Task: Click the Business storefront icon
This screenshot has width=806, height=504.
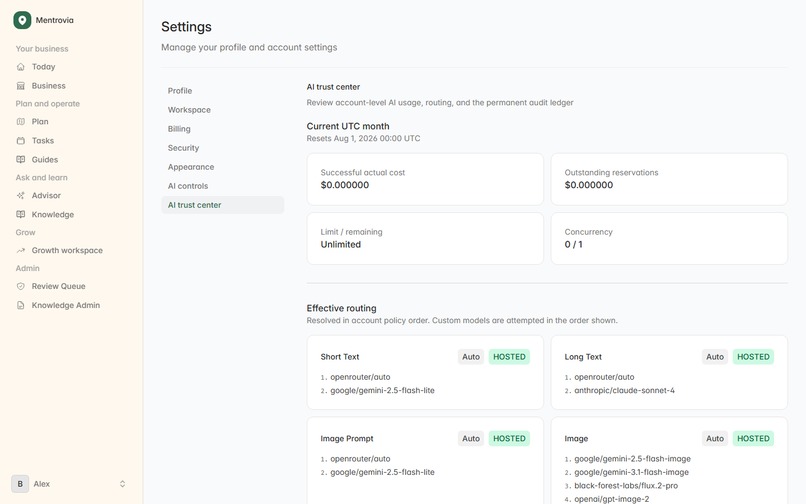Action: (x=21, y=86)
